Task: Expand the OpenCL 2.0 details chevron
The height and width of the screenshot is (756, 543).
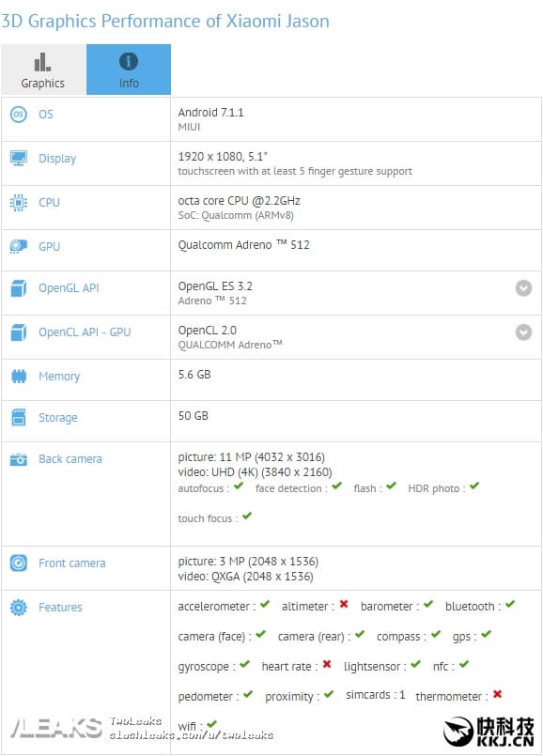Action: pos(524,332)
